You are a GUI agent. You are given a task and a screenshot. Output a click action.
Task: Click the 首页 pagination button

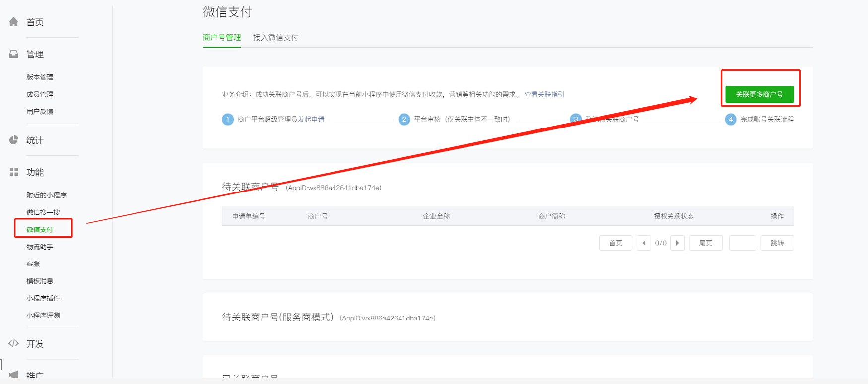pos(615,243)
